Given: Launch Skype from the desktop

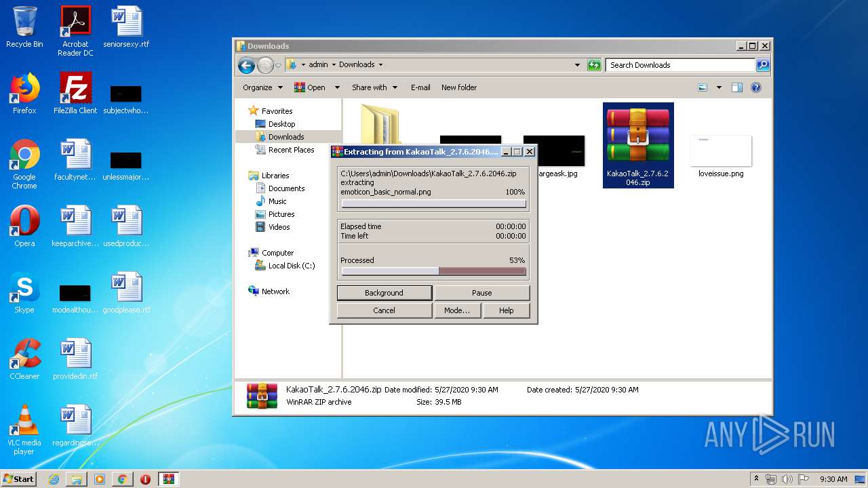Looking at the screenshot, I should [24, 293].
